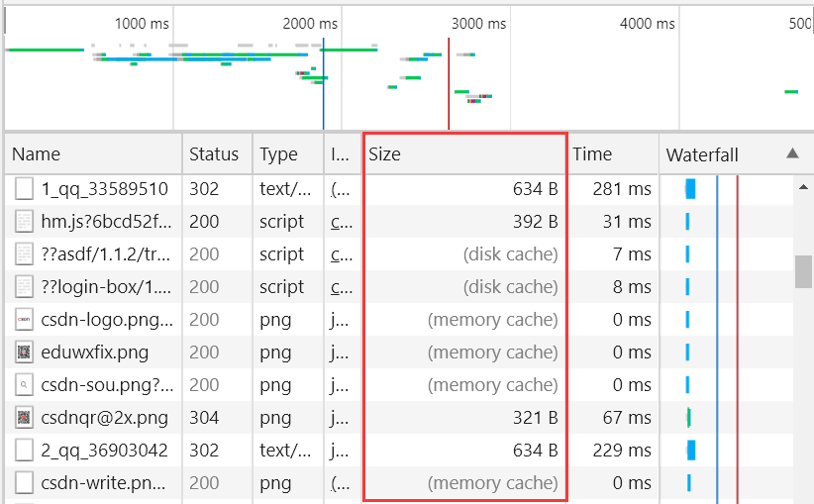Select the eduwxfix.png request

[x=95, y=353]
